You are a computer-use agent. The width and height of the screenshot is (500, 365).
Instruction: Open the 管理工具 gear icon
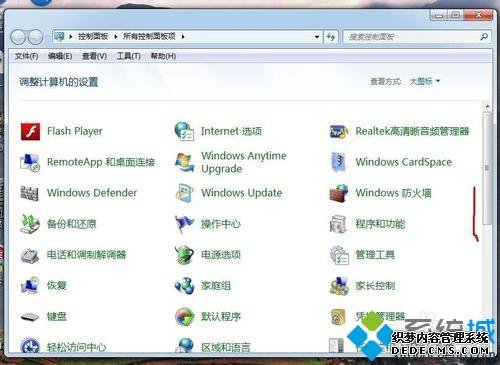click(x=339, y=255)
